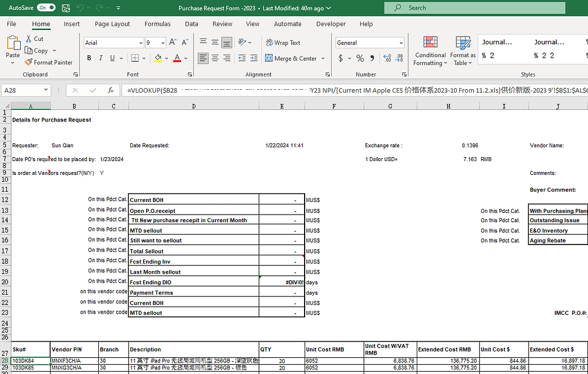Switch to the Page Layout tab
Viewport: 588px width, 374px height.
click(x=112, y=24)
